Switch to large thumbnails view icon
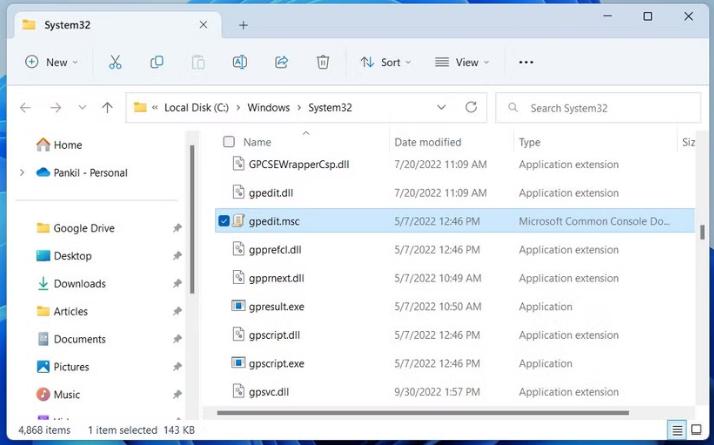714x445 pixels. (x=696, y=430)
